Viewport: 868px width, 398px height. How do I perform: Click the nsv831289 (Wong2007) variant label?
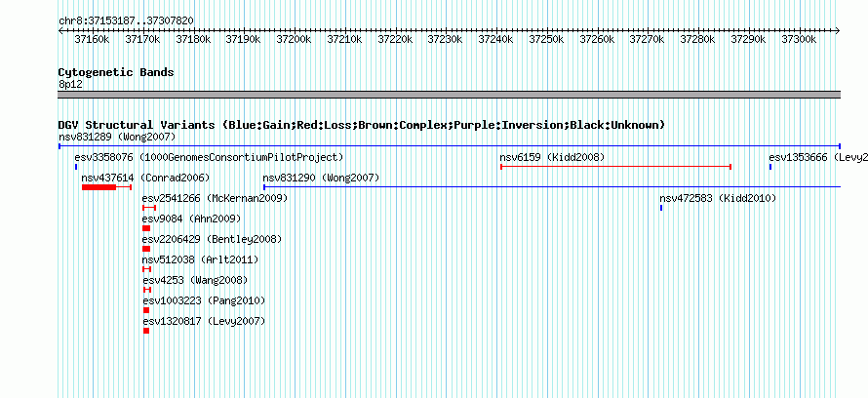pyautogui.click(x=117, y=137)
